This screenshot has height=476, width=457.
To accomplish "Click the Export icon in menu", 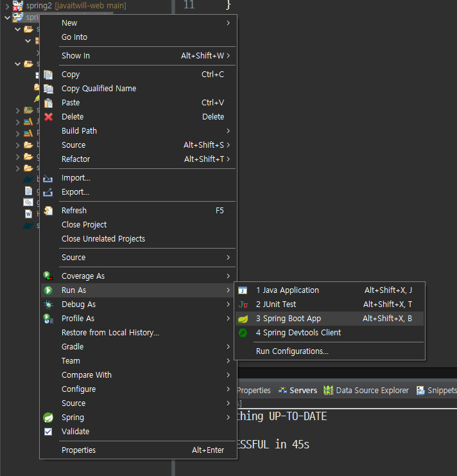I will point(48,192).
